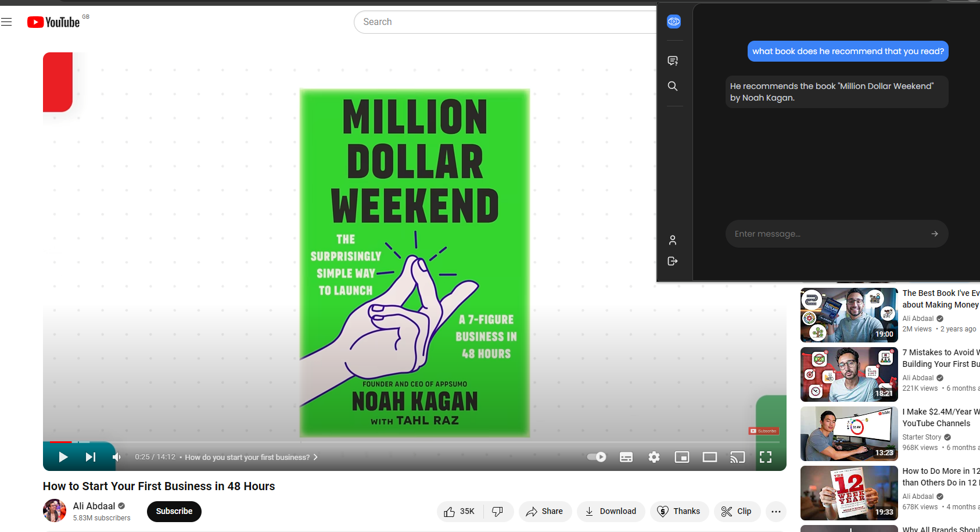Image resolution: width=980 pixels, height=532 pixels.
Task: Open the user profile icon in extension sidebar
Action: tap(673, 240)
